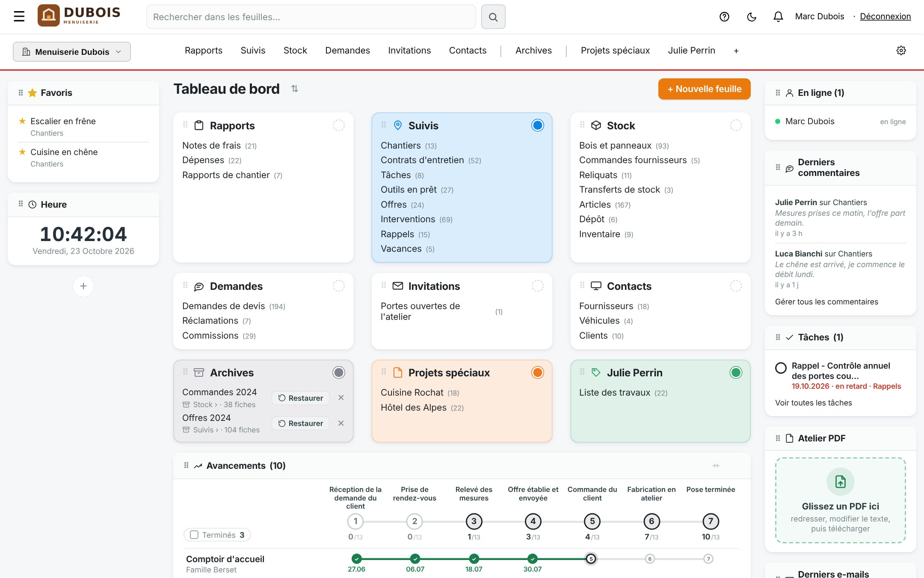Open Voir toutes les tâches
Screen dimensions: 924x578
click(x=813, y=403)
